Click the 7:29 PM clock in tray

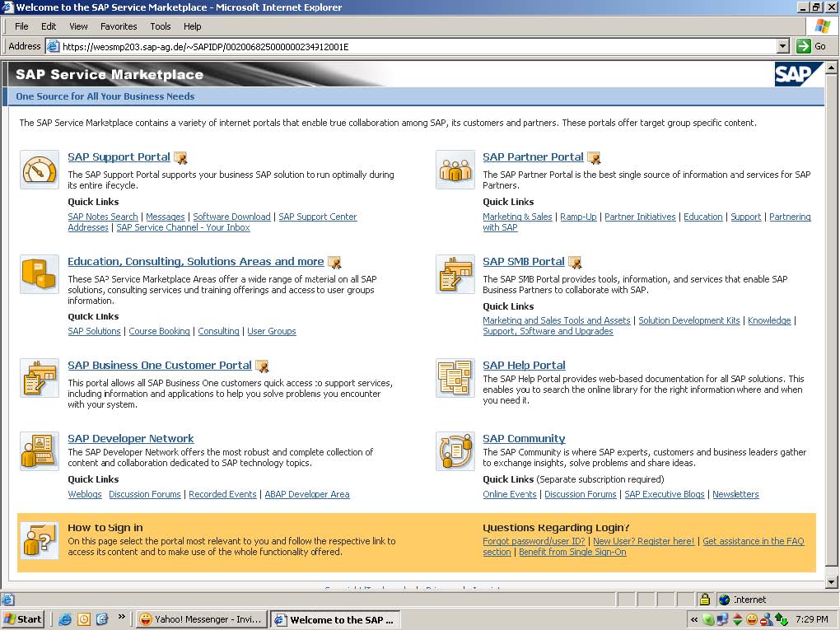(x=811, y=619)
